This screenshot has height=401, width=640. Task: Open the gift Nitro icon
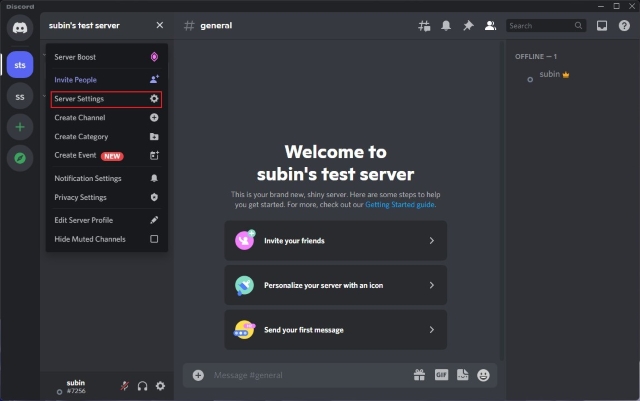(x=419, y=375)
